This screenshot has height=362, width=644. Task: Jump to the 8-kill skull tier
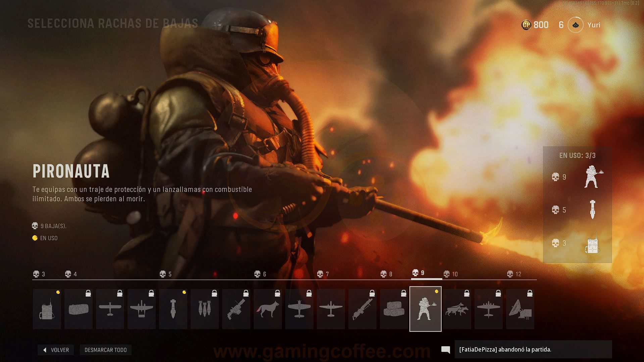pyautogui.click(x=386, y=274)
